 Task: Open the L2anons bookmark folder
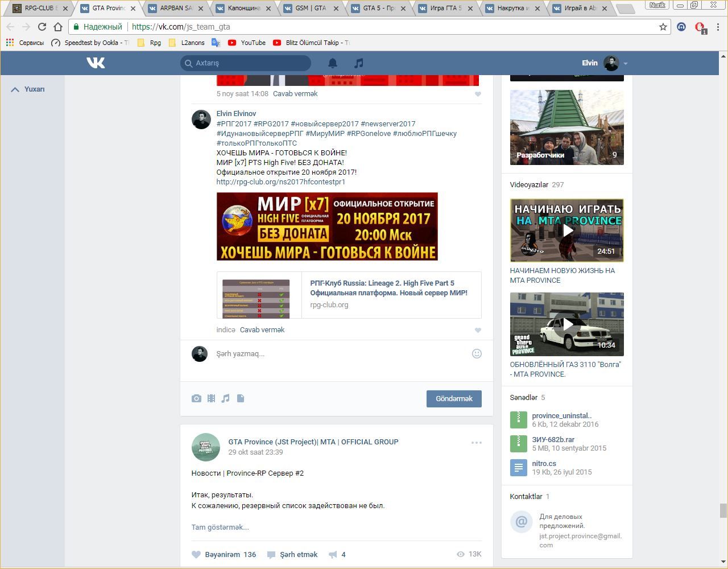(x=187, y=43)
